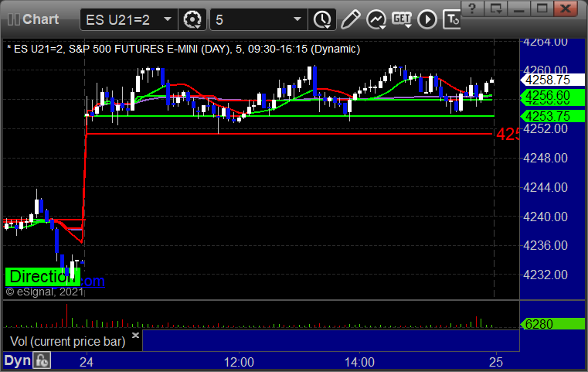Click the green 6280 volume marker
Image resolution: width=588 pixels, height=372 pixels.
tap(552, 323)
